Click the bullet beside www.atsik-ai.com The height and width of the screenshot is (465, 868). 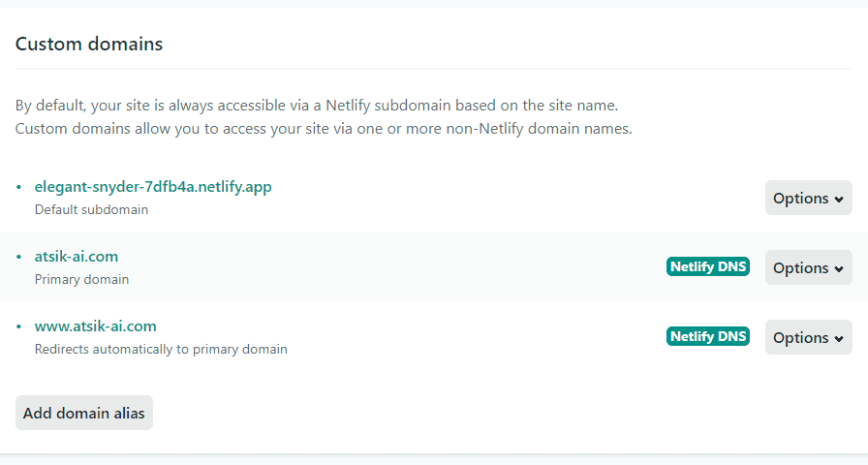pos(18,326)
